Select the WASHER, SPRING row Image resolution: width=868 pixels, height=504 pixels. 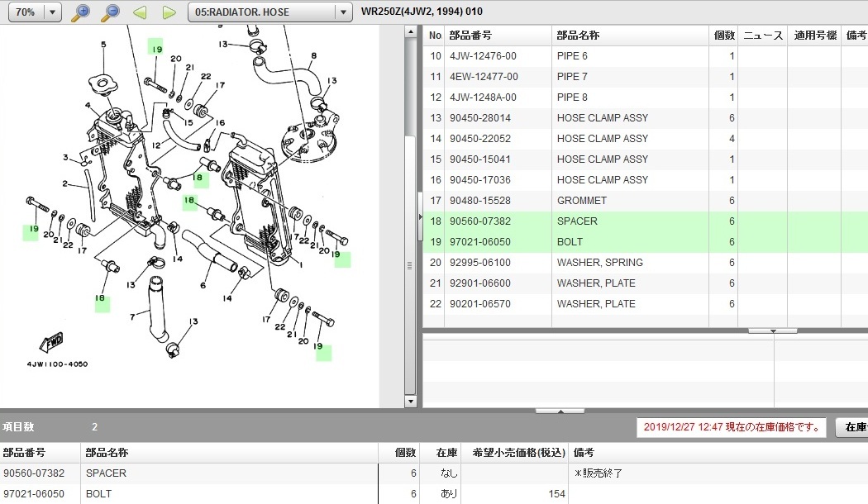click(646, 262)
